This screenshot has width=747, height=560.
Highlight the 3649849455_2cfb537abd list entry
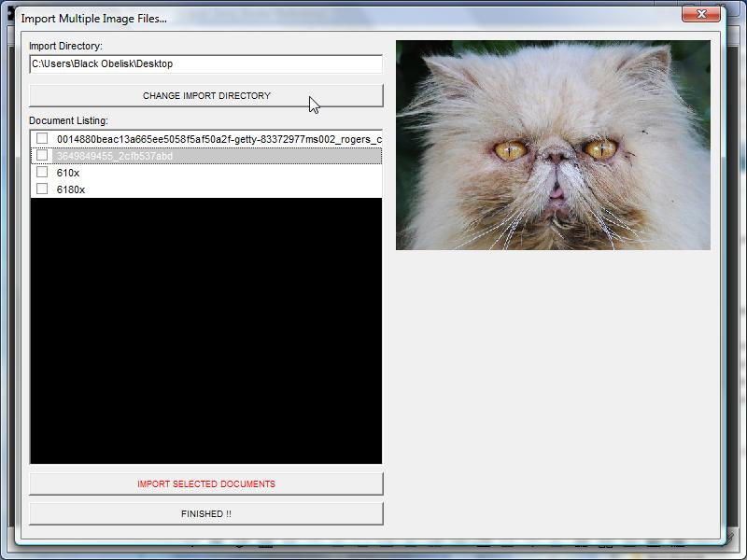tap(114, 156)
